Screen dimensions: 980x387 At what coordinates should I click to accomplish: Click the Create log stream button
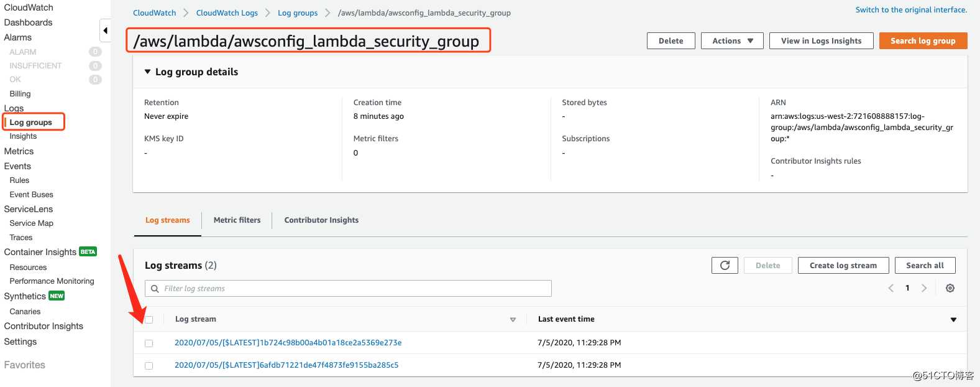pos(843,266)
